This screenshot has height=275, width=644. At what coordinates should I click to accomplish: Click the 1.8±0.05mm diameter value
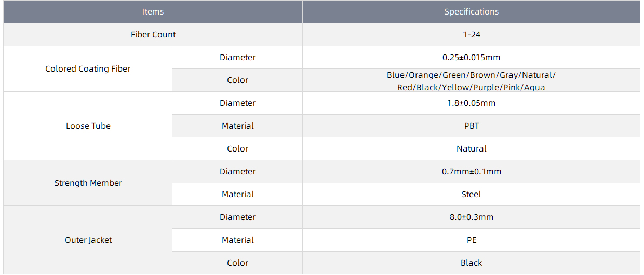[472, 103]
